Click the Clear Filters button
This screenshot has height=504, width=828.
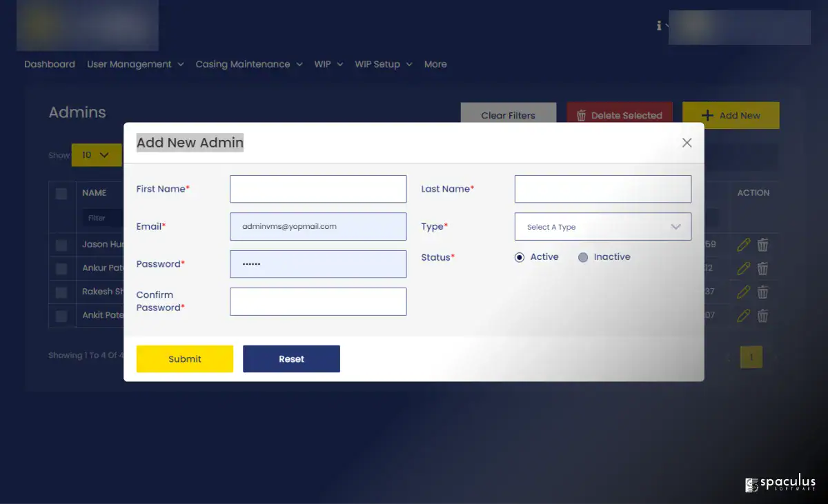[509, 115]
